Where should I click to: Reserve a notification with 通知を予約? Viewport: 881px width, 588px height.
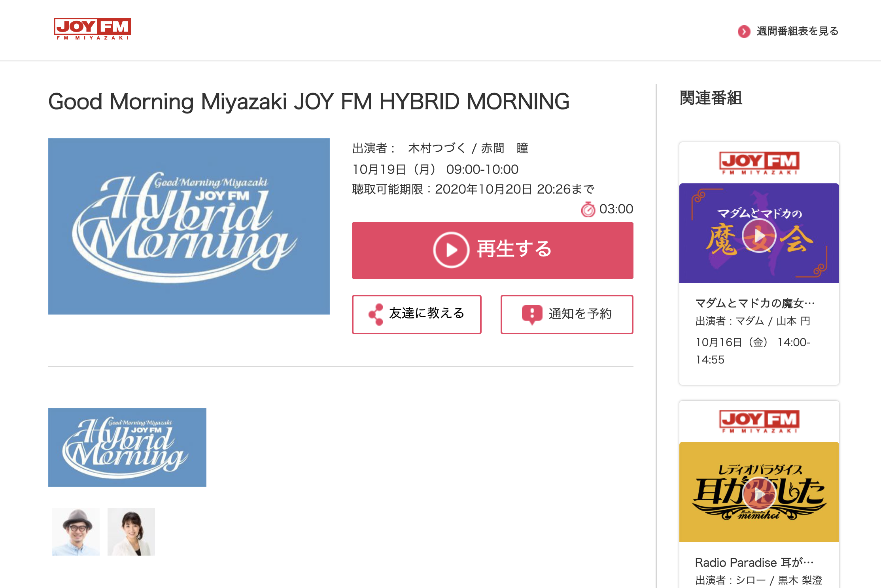click(x=567, y=314)
